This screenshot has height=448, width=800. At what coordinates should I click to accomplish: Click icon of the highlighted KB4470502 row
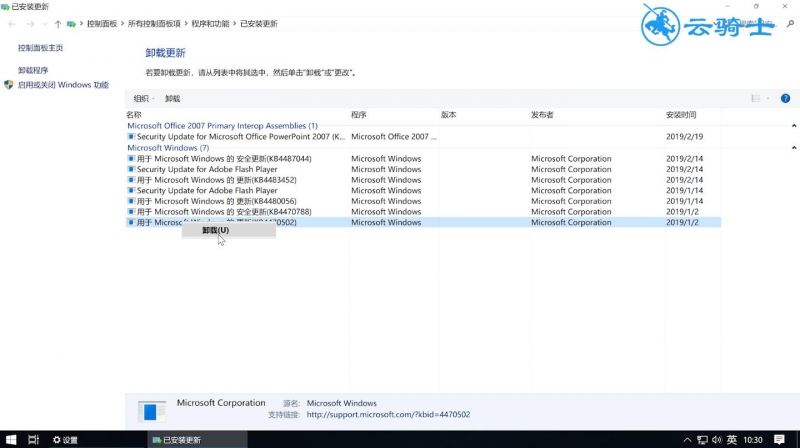point(131,222)
